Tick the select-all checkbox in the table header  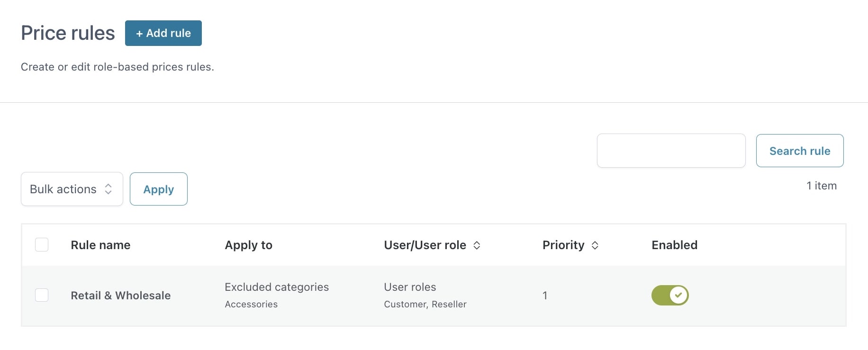(42, 245)
